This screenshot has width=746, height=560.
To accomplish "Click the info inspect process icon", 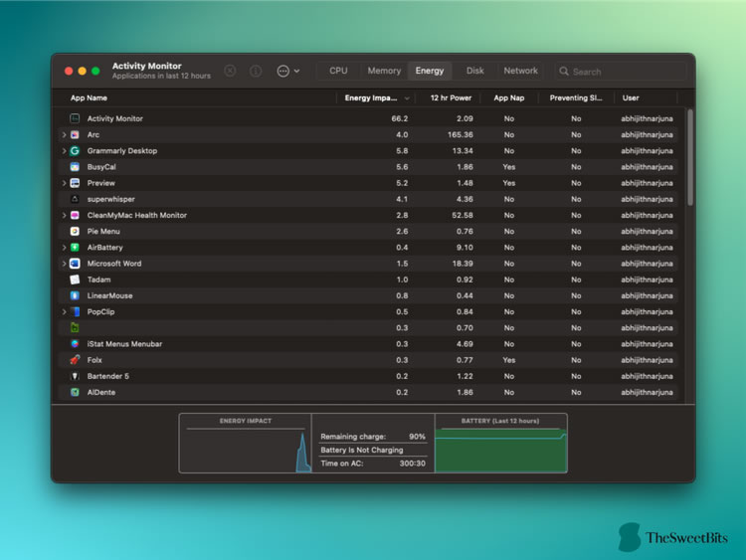I will [x=256, y=71].
